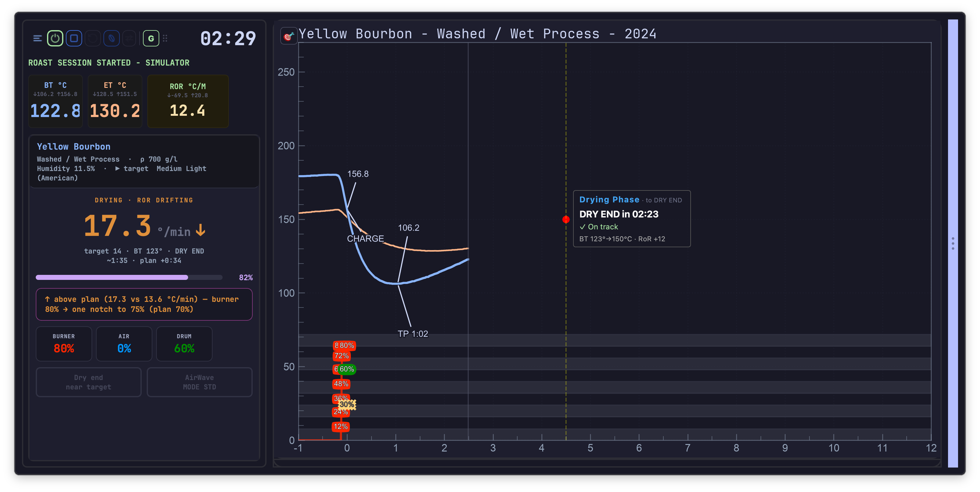This screenshot has height=492, width=980.
Task: Click the six-dot drag handle icon
Action: coord(165,39)
